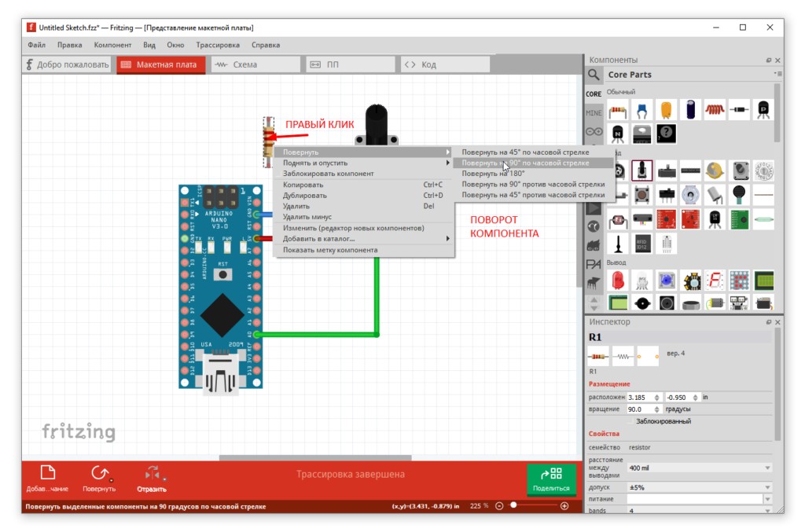Pick the 7-segment display part
This screenshot has height=532, width=805.
click(x=715, y=281)
